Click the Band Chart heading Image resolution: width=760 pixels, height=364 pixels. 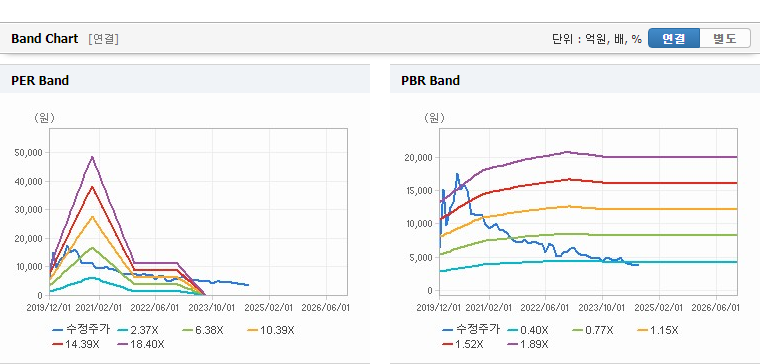45,39
